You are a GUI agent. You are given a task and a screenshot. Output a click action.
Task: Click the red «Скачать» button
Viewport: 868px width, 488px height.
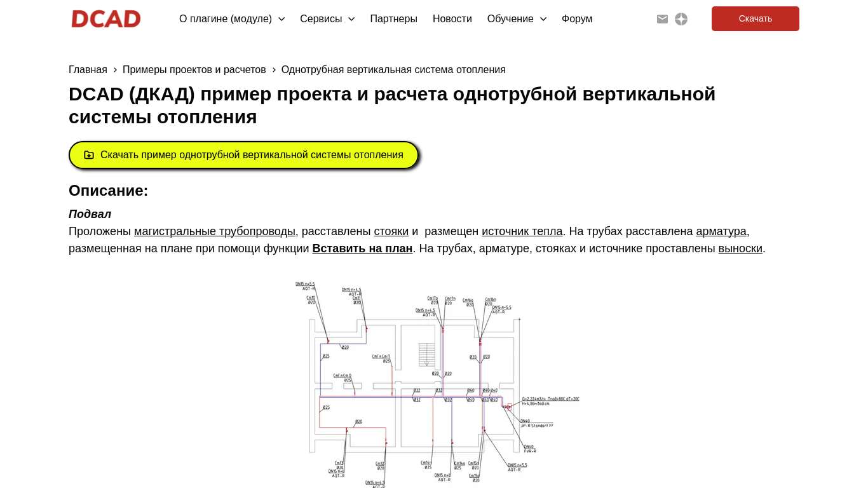[x=756, y=19]
